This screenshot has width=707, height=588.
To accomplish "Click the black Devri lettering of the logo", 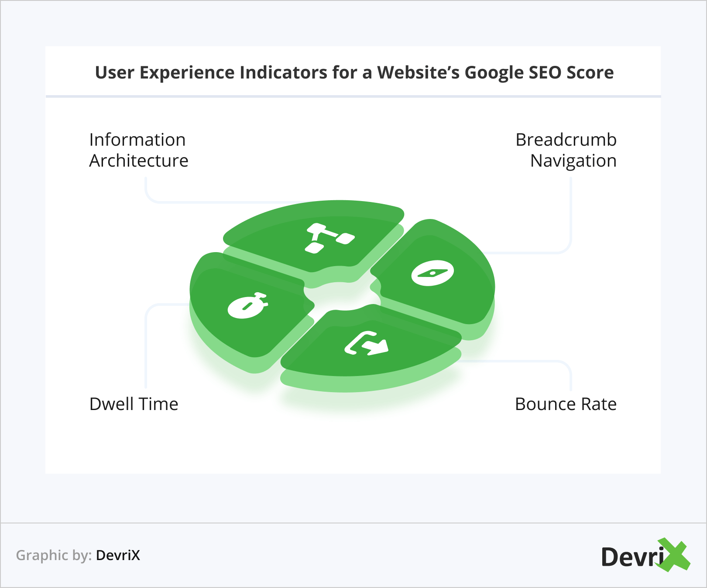I will pos(631,557).
